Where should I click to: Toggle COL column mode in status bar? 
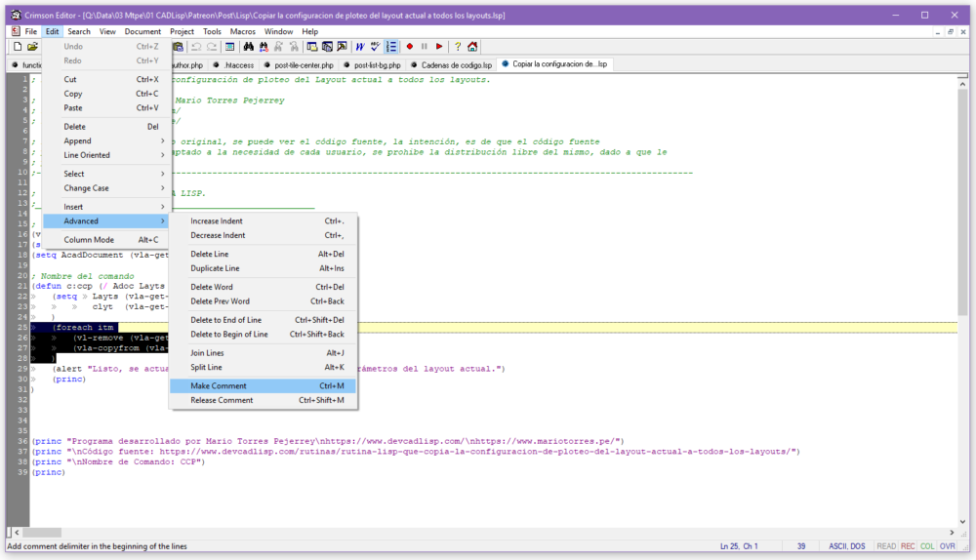[x=925, y=546]
